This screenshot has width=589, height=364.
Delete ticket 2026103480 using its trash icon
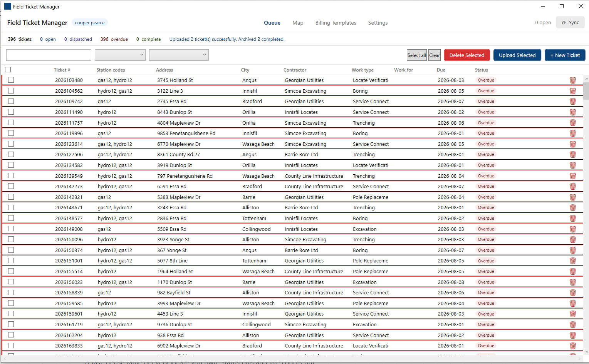point(573,80)
